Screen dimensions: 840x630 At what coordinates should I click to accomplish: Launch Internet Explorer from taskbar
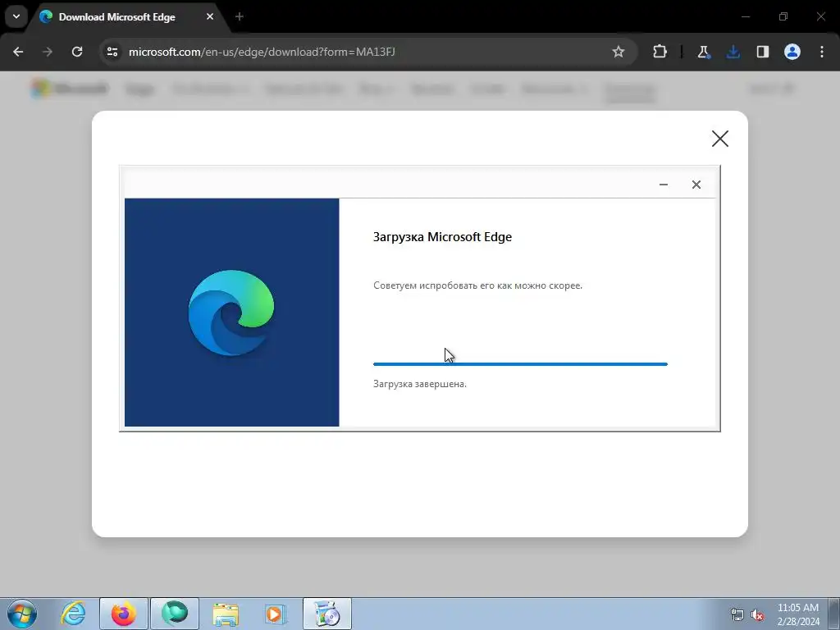pos(73,614)
